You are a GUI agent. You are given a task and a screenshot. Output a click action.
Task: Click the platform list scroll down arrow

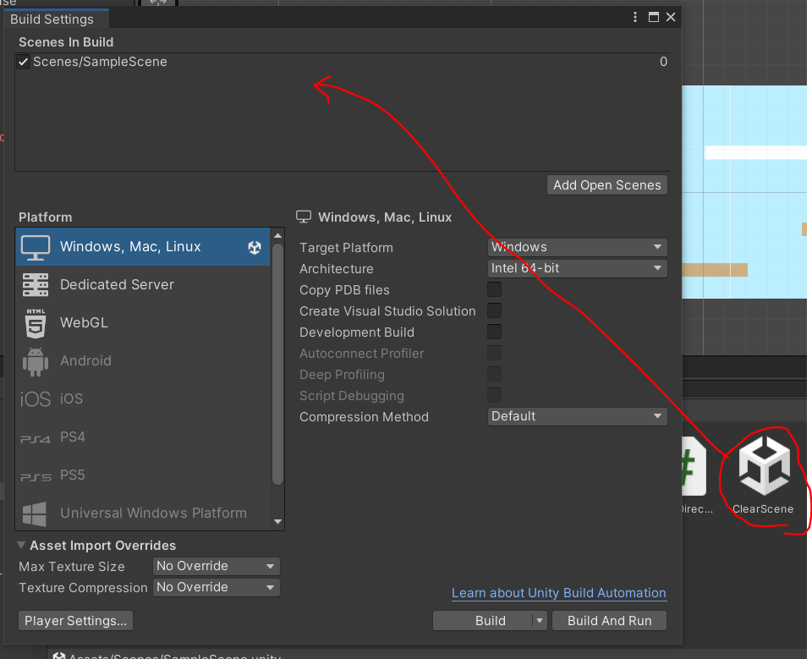[x=278, y=522]
